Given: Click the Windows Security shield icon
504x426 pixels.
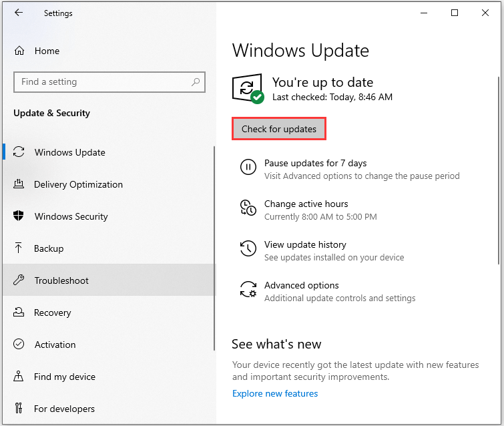Looking at the screenshot, I should pyautogui.click(x=19, y=216).
